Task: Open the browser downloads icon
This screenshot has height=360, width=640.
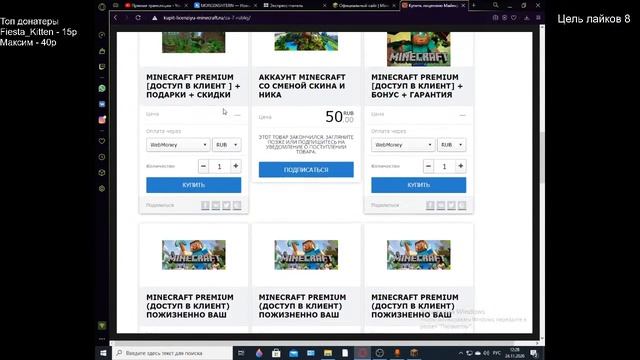Action: coord(527,18)
